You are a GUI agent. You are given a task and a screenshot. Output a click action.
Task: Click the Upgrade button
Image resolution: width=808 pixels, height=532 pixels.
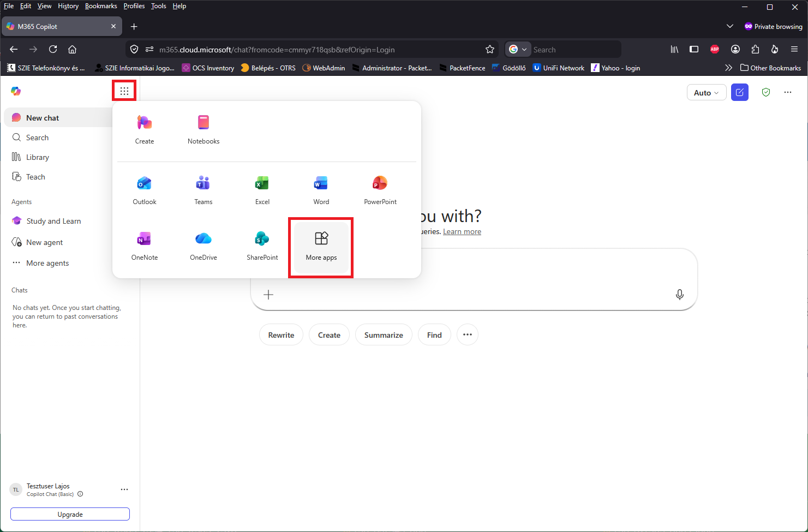point(70,514)
